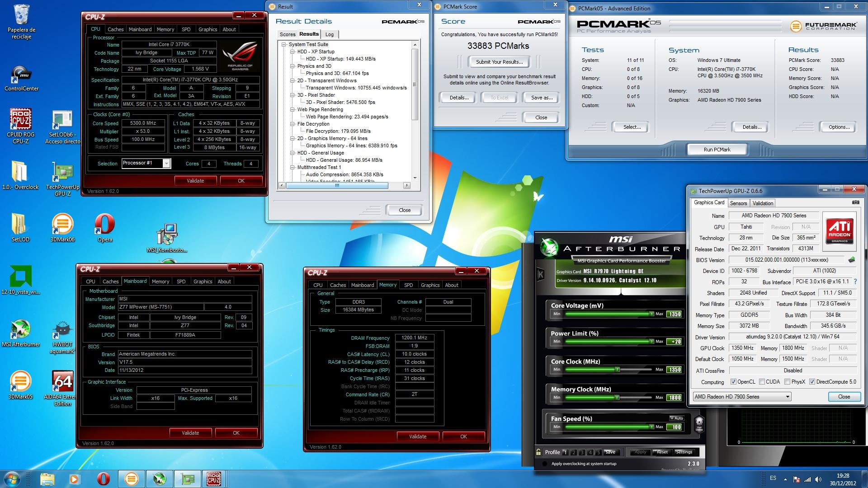This screenshot has height=488, width=868.
Task: Open AIDA64 Extreme Edition shortcut
Action: pyautogui.click(x=62, y=389)
